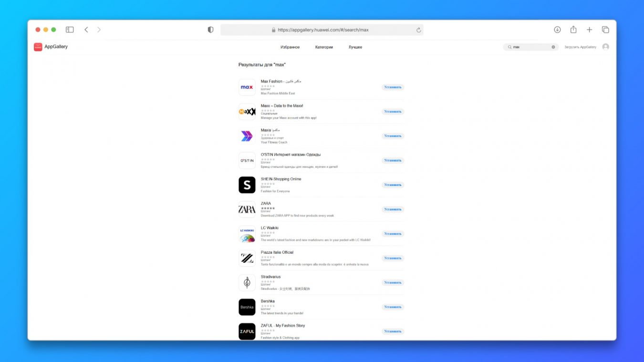Show the tab overview icon

tap(605, 30)
